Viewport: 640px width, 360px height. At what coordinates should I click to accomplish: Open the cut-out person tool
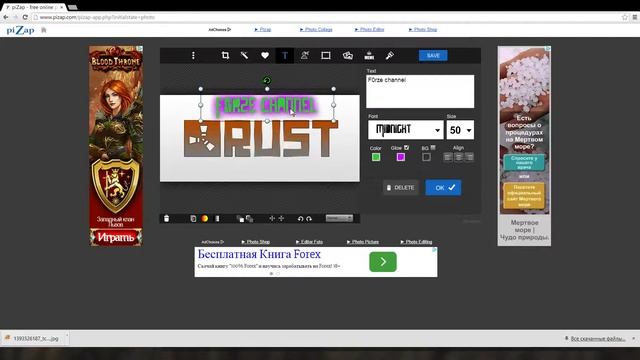click(x=305, y=56)
